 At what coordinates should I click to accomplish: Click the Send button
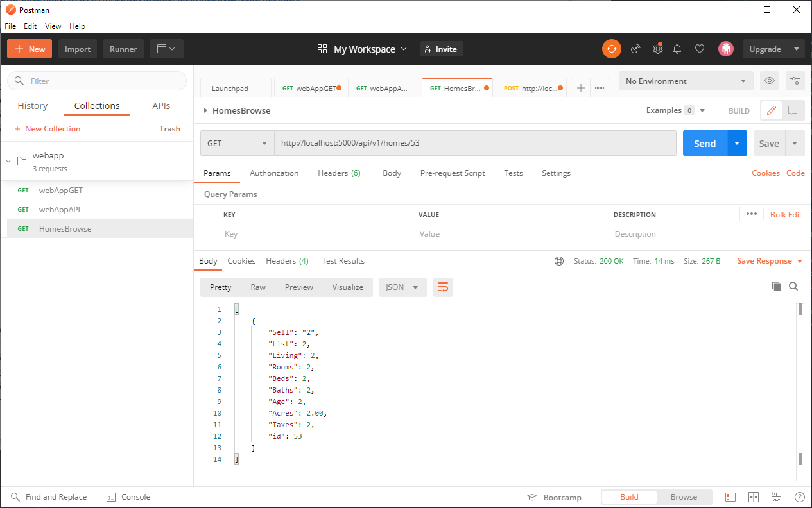point(705,143)
